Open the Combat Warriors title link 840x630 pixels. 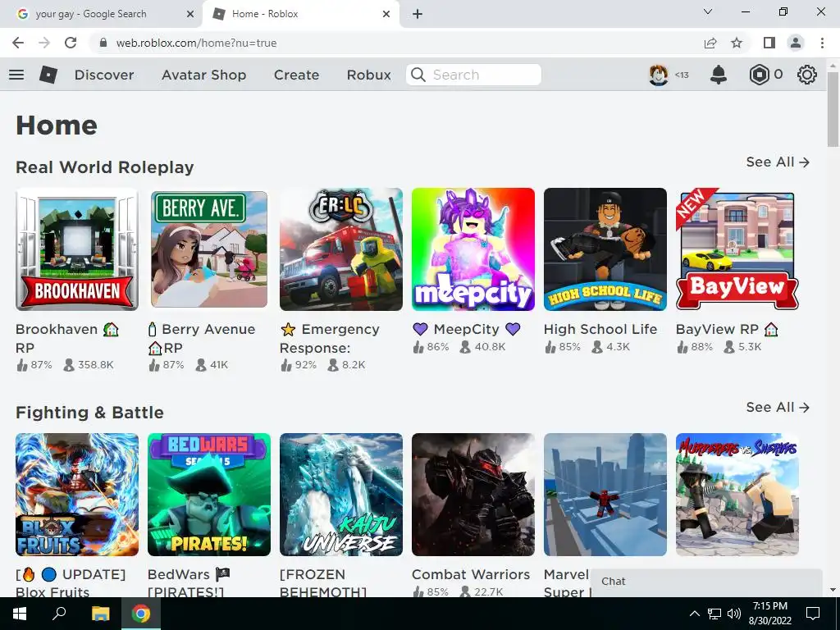coord(471,574)
